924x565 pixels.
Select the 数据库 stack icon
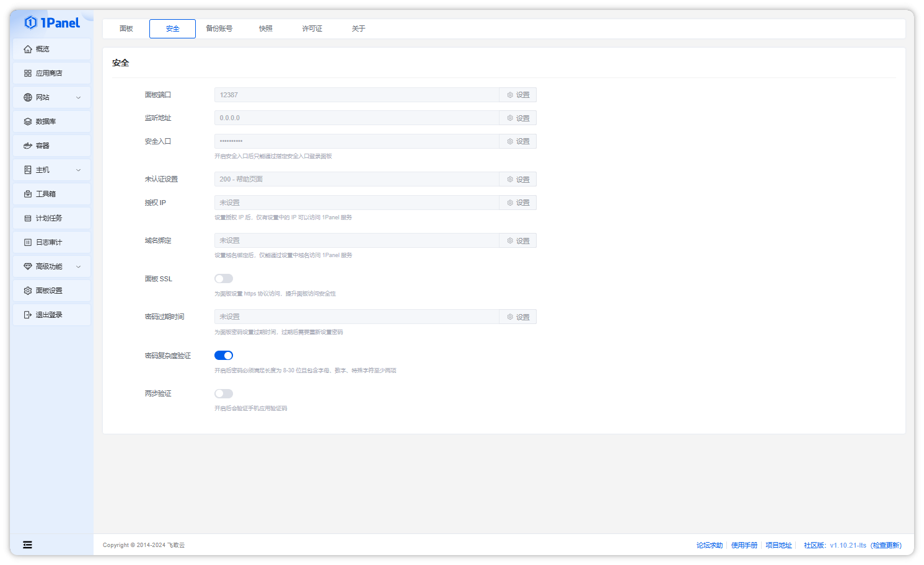[28, 121]
